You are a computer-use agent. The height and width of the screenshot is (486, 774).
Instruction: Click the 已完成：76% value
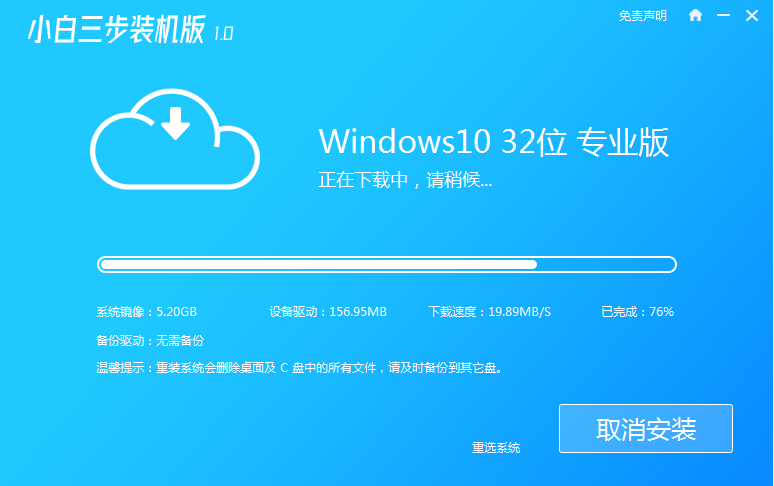pyautogui.click(x=637, y=312)
